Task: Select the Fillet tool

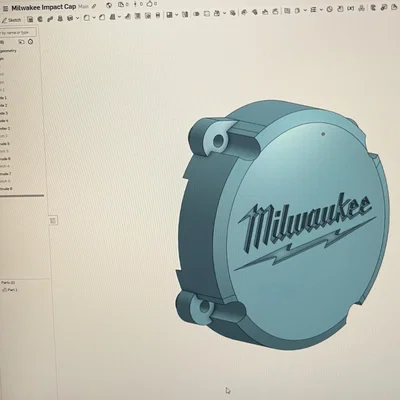Action: coord(87,18)
